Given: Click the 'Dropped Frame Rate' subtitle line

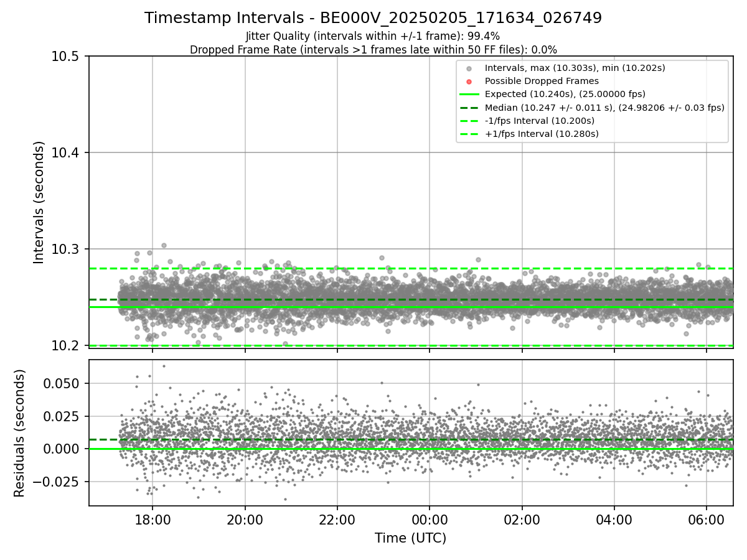Looking at the screenshot, I should pyautogui.click(x=373, y=50).
